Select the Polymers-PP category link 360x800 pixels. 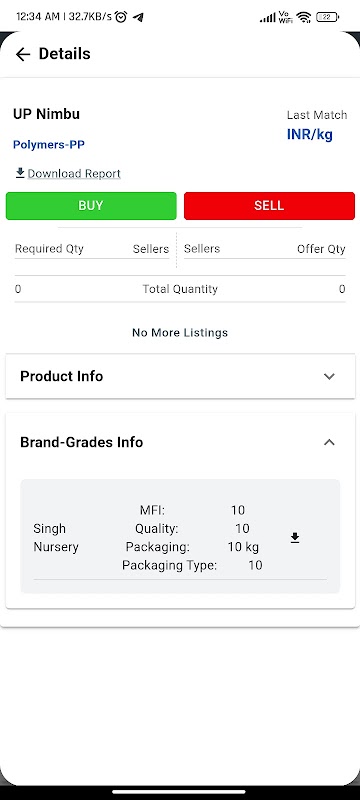49,144
